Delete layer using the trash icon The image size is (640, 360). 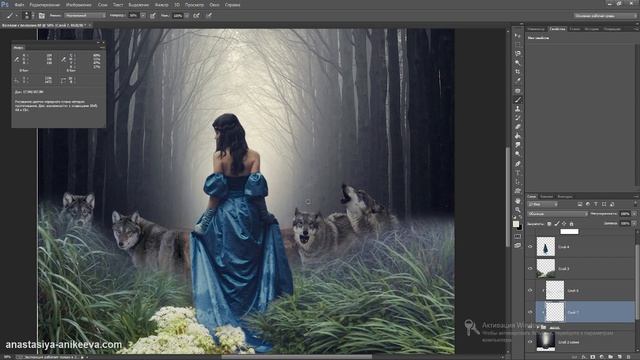pyautogui.click(x=629, y=357)
